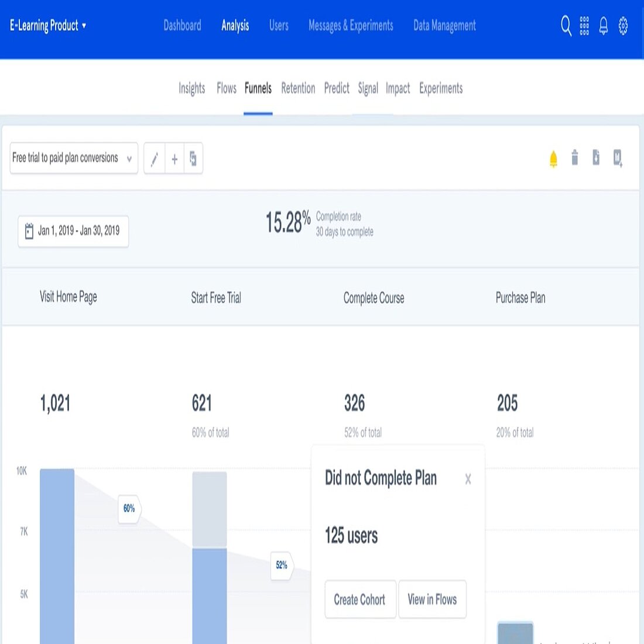Screen dimensions: 644x644
Task: Expand the E-Learning Product project dropdown
Action: [48, 26]
